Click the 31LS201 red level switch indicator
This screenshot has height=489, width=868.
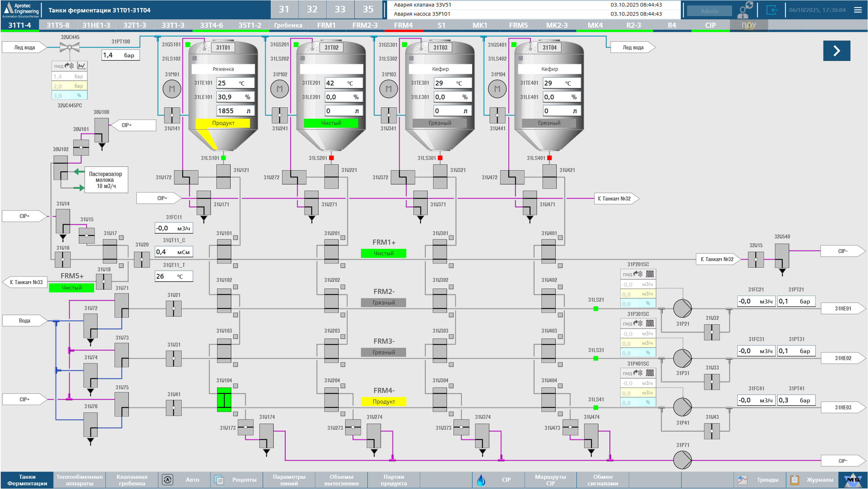[331, 158]
